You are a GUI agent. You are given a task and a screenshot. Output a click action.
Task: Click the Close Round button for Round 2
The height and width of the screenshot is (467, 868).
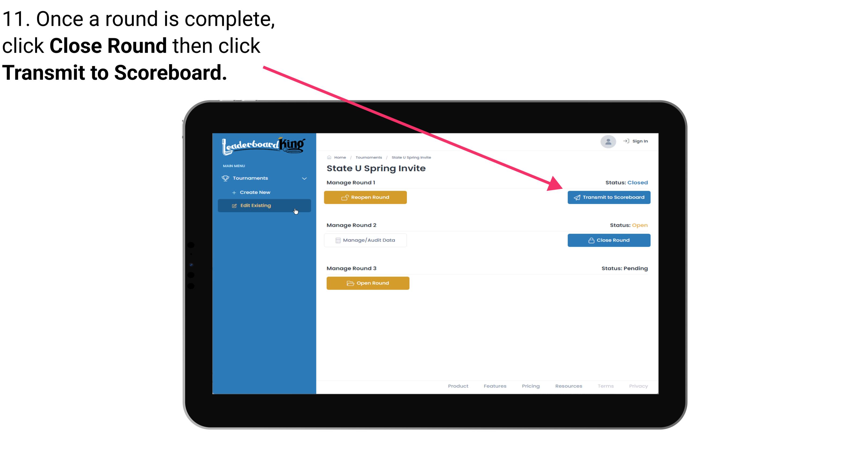click(x=609, y=240)
